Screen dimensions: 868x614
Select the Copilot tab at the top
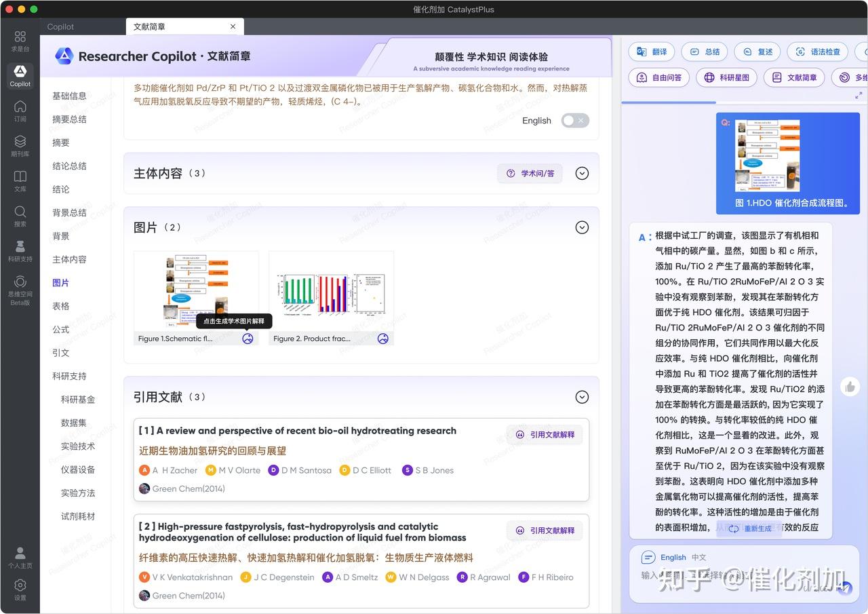[60, 26]
